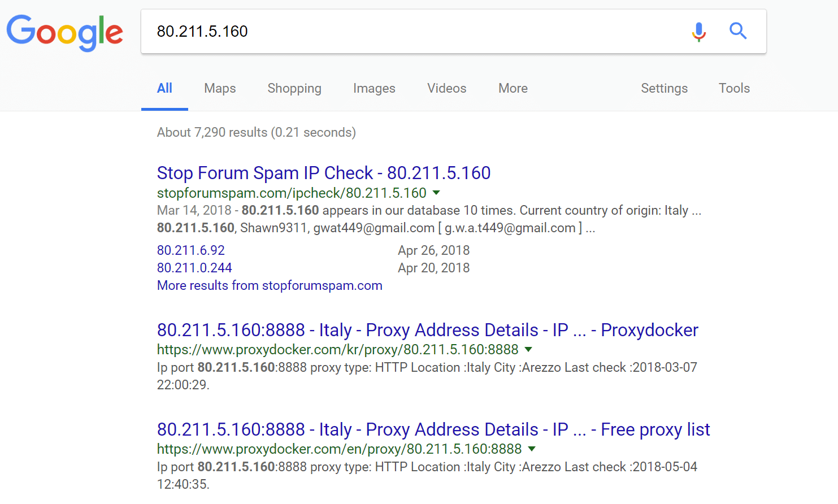
Task: Open the 80.211.6.92 IP link
Action: (190, 250)
